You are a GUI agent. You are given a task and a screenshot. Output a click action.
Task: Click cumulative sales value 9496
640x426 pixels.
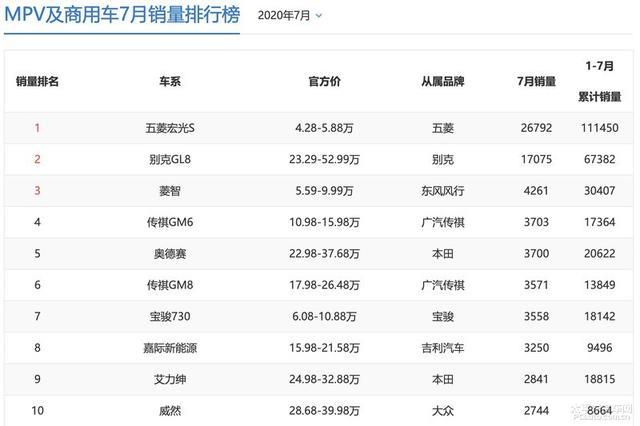[x=600, y=348]
